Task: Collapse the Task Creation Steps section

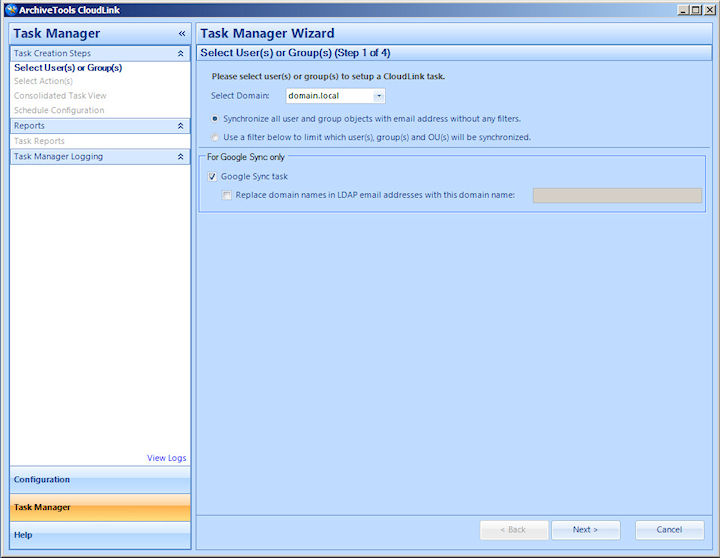Action: pyautogui.click(x=180, y=54)
